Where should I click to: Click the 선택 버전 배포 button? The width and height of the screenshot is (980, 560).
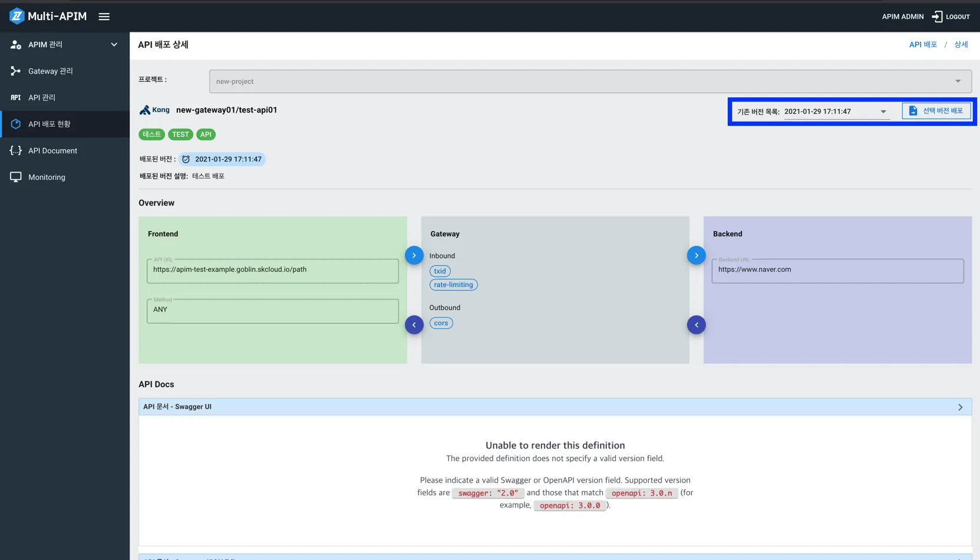(936, 111)
